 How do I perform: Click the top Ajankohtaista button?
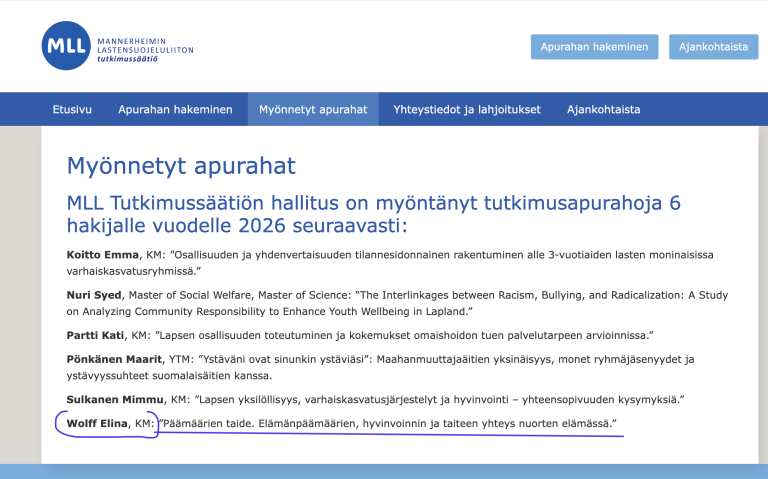tap(713, 47)
